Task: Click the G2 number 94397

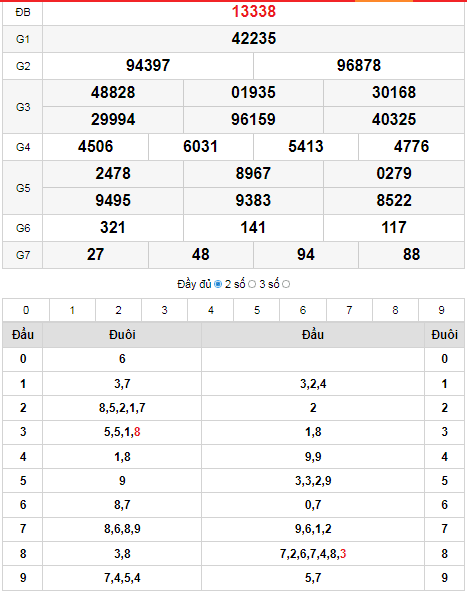Action: click(x=148, y=66)
